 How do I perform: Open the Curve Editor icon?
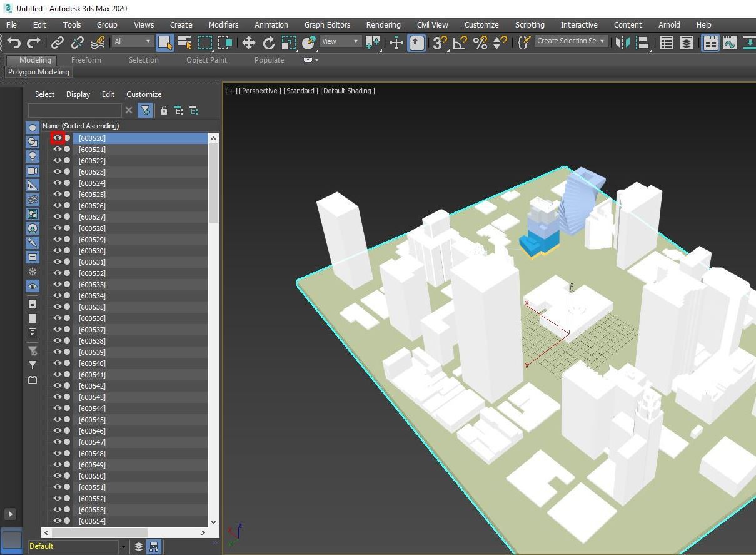[x=730, y=42]
